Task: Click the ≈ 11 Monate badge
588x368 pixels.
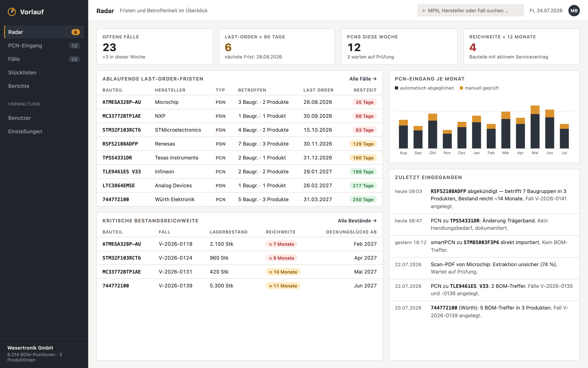Action: 283,285
